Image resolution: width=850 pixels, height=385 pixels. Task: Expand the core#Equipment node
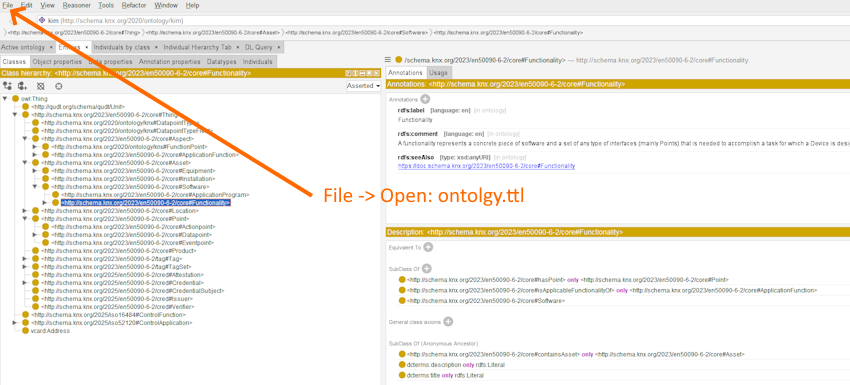pyautogui.click(x=35, y=171)
